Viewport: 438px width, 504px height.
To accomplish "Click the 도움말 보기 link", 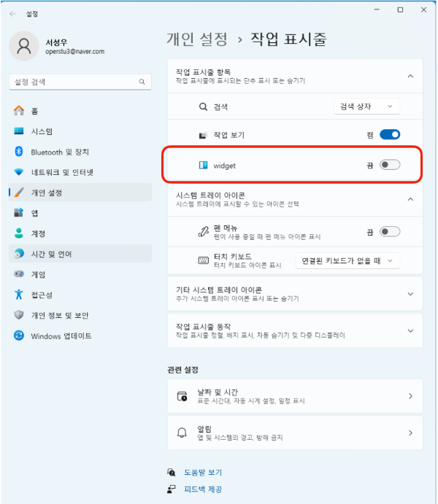I will pos(203,472).
